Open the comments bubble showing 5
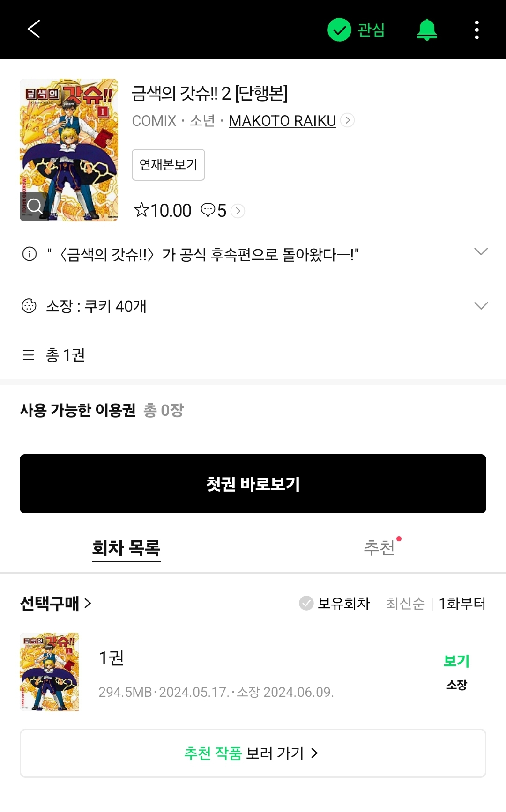This screenshot has width=506, height=812. [x=215, y=211]
